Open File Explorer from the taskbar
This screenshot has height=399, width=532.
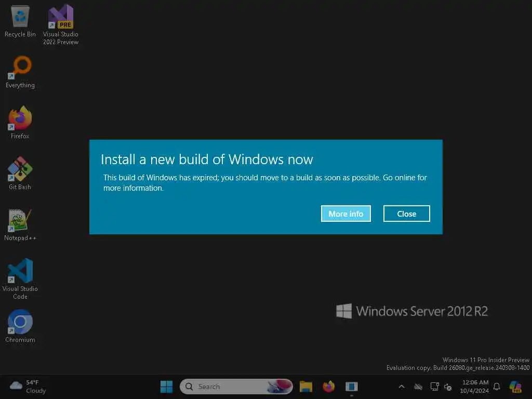[x=305, y=387]
